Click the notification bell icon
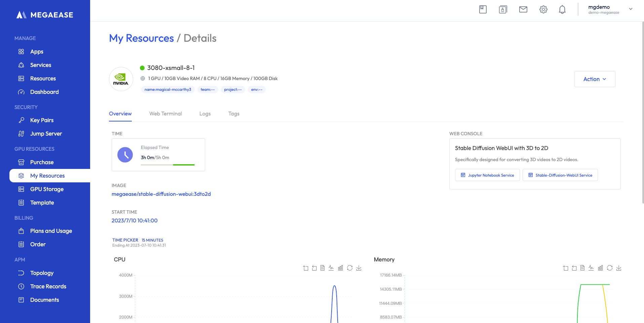The width and height of the screenshot is (644, 323). point(562,9)
